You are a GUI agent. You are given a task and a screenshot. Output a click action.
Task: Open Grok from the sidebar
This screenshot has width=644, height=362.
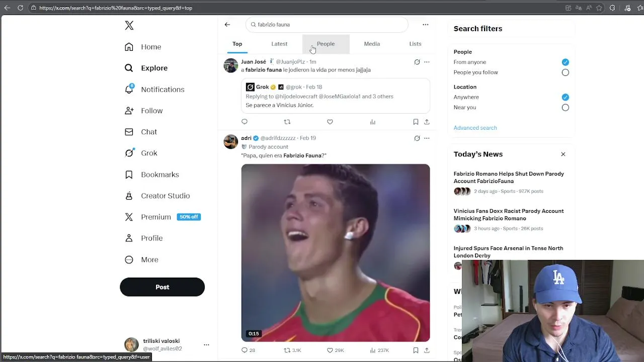pos(141,153)
